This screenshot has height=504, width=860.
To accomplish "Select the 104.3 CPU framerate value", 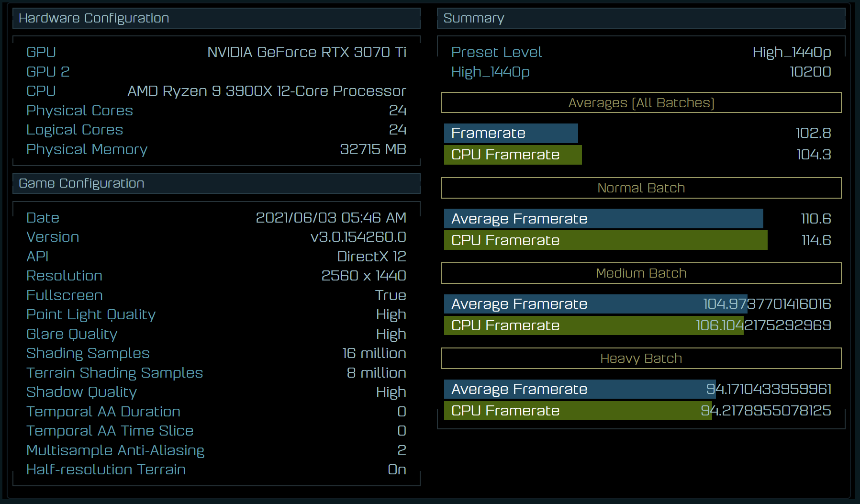I will point(814,155).
